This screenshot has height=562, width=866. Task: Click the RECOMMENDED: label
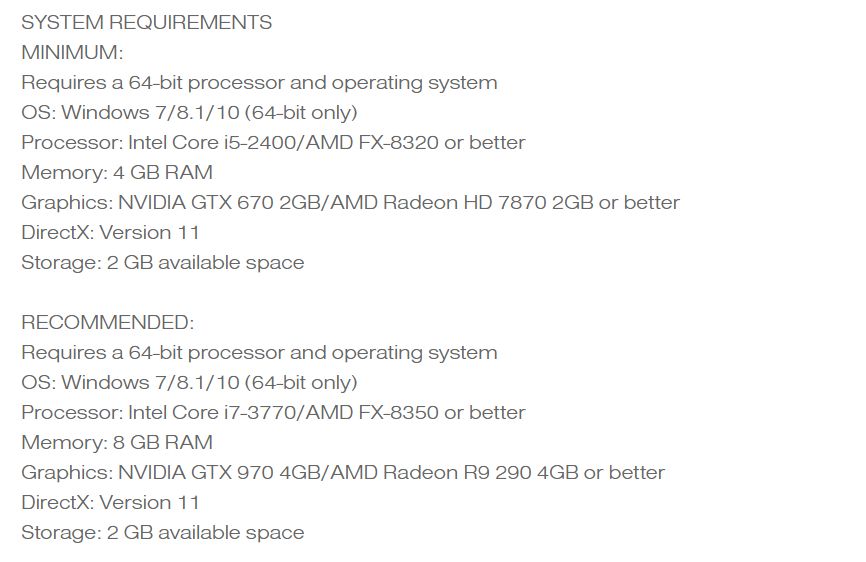point(108,322)
